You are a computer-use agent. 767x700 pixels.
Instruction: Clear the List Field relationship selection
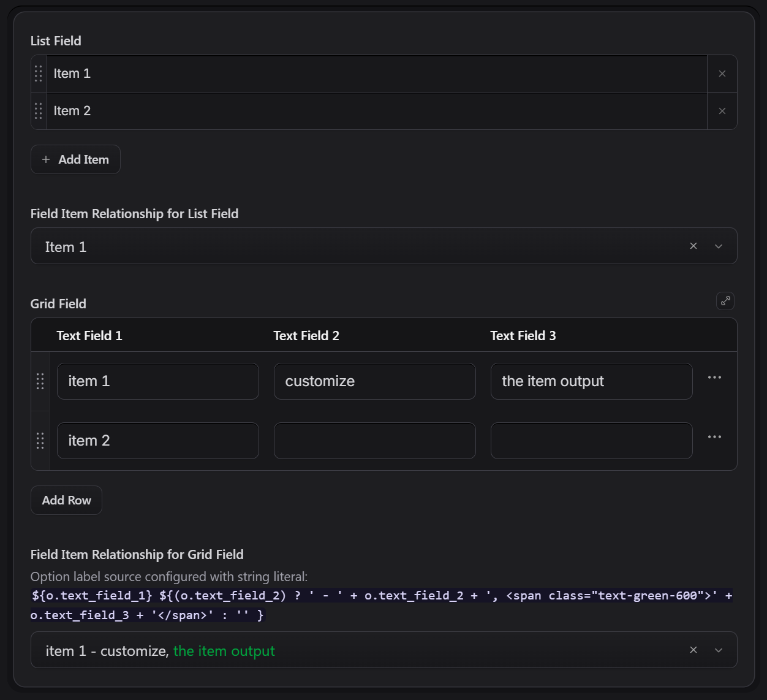693,246
